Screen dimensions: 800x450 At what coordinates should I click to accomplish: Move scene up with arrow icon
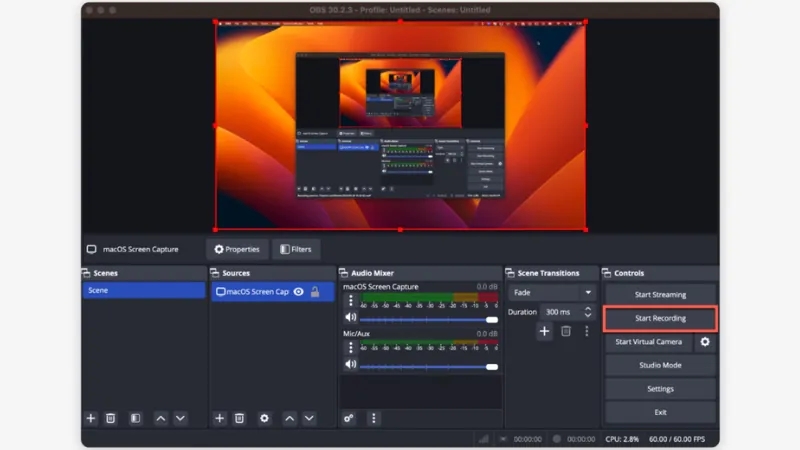pyautogui.click(x=161, y=418)
